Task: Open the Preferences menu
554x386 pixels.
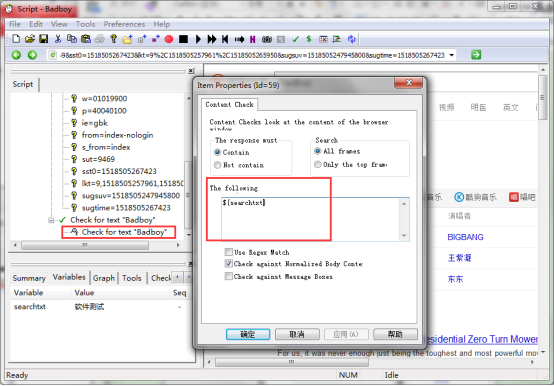Action: click(124, 24)
